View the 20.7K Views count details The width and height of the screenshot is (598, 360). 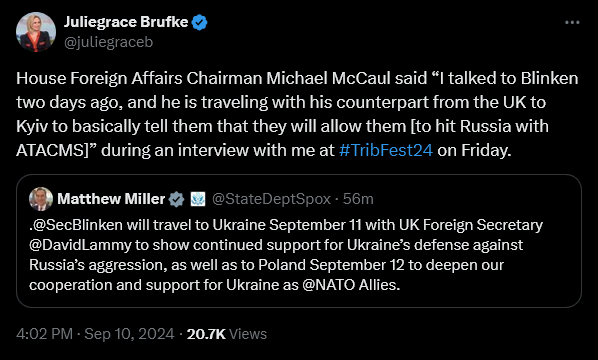(227, 334)
